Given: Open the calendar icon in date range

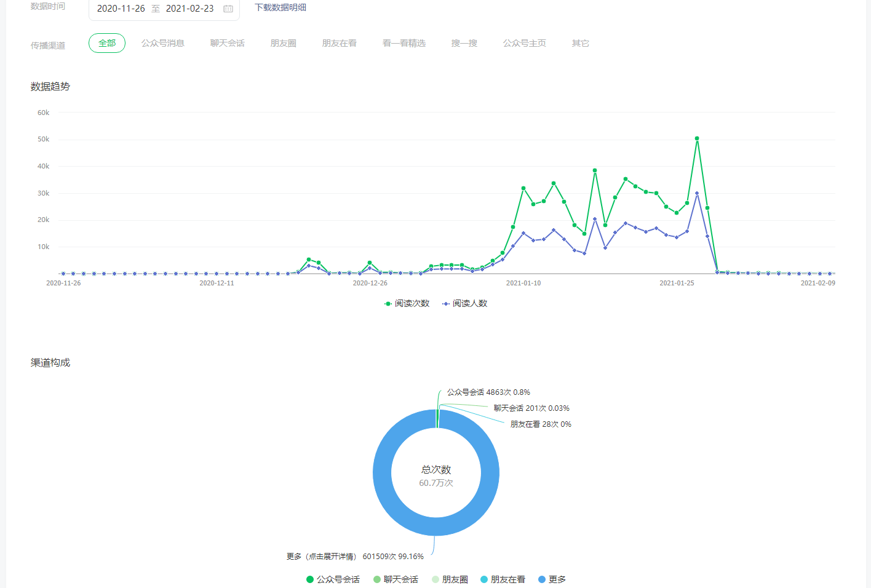Looking at the screenshot, I should tap(228, 9).
